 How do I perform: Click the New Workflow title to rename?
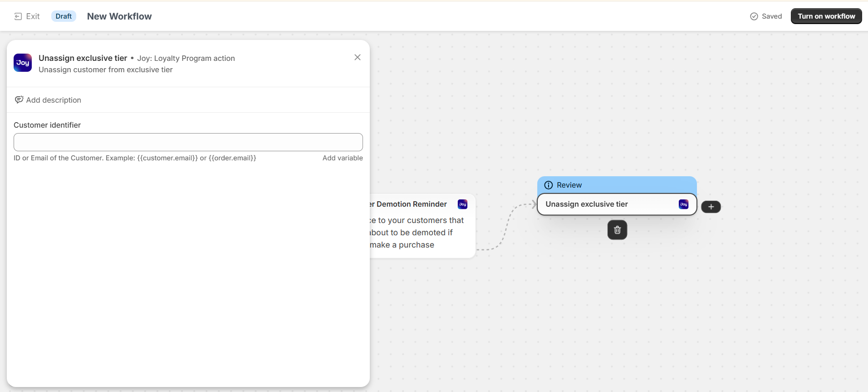coord(119,16)
